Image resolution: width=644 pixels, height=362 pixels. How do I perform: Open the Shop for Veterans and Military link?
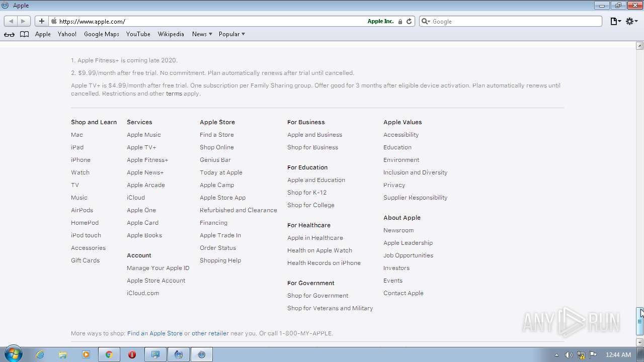coord(330,308)
